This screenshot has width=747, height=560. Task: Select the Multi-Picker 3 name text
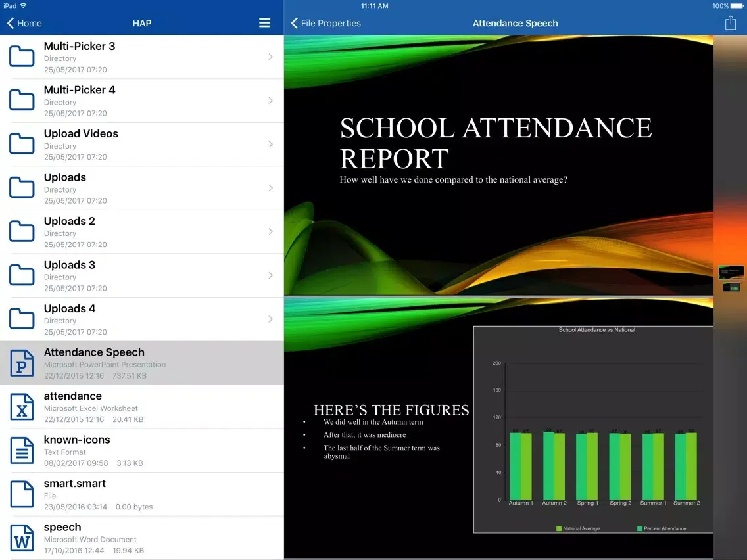(80, 46)
